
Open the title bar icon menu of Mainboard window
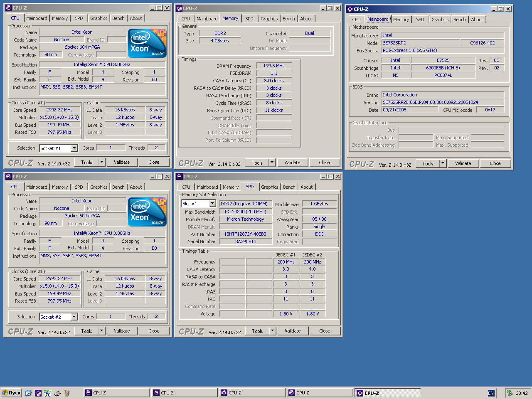coord(350,9)
